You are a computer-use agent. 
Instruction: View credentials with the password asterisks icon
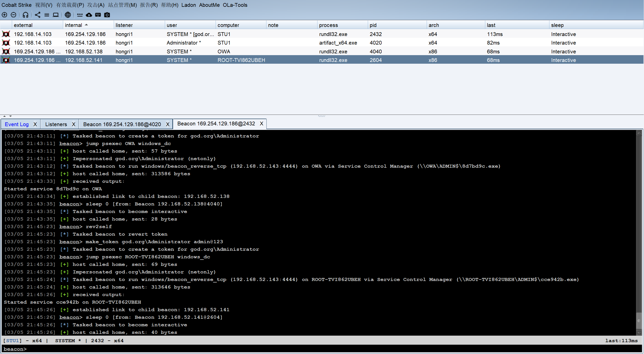(x=80, y=15)
